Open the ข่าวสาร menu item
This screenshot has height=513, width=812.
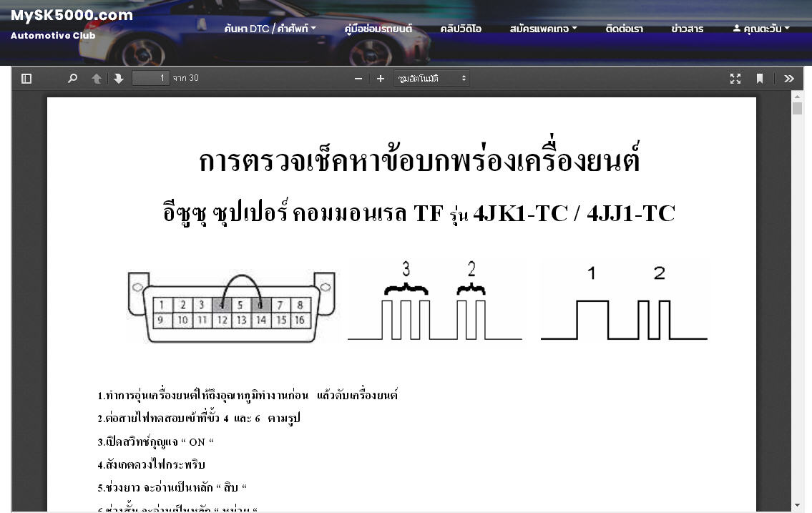point(688,29)
